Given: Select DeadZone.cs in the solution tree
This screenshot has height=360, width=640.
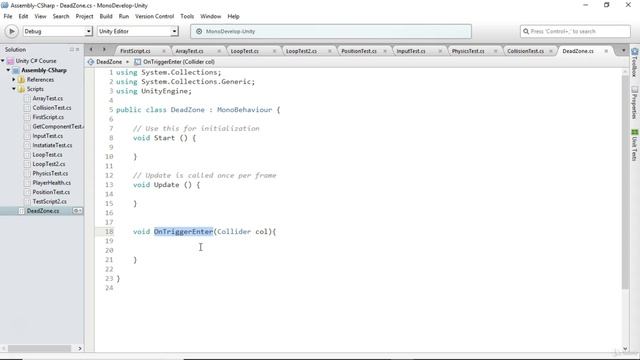Looking at the screenshot, I should click(x=42, y=211).
